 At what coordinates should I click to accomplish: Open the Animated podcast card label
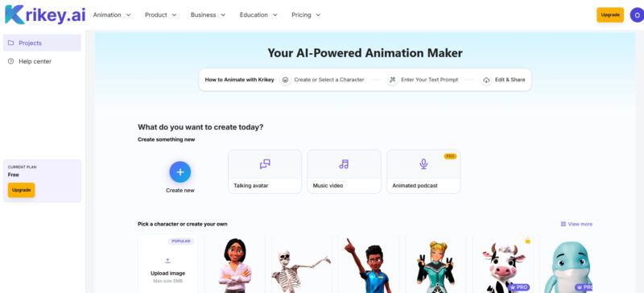pos(415,186)
